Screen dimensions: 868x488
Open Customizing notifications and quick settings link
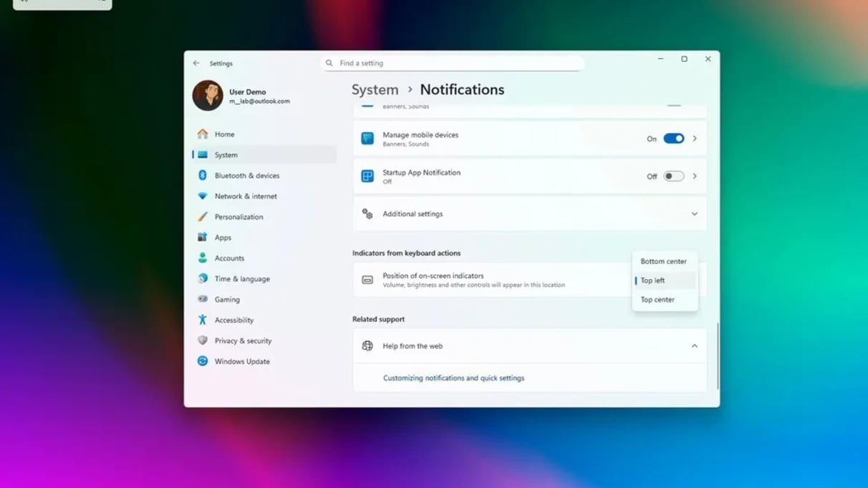(453, 378)
